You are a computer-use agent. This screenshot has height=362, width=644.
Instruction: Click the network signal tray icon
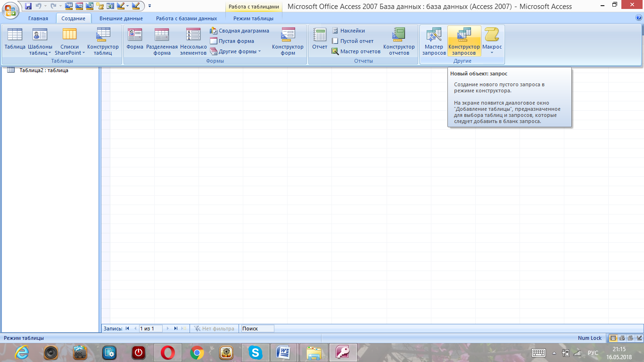pyautogui.click(x=577, y=353)
